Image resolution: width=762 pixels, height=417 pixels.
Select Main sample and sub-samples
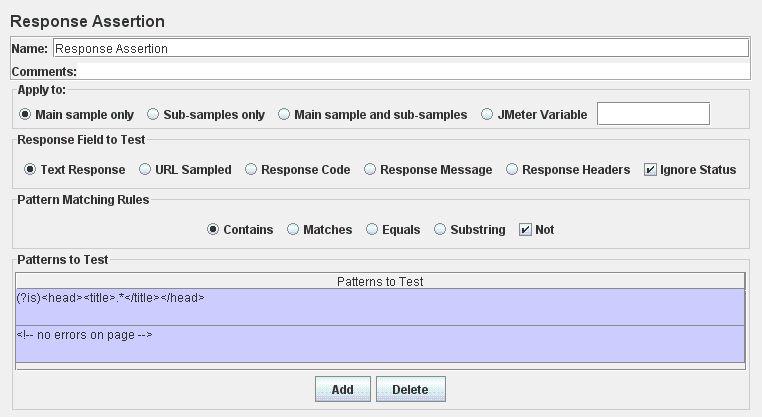(x=285, y=115)
